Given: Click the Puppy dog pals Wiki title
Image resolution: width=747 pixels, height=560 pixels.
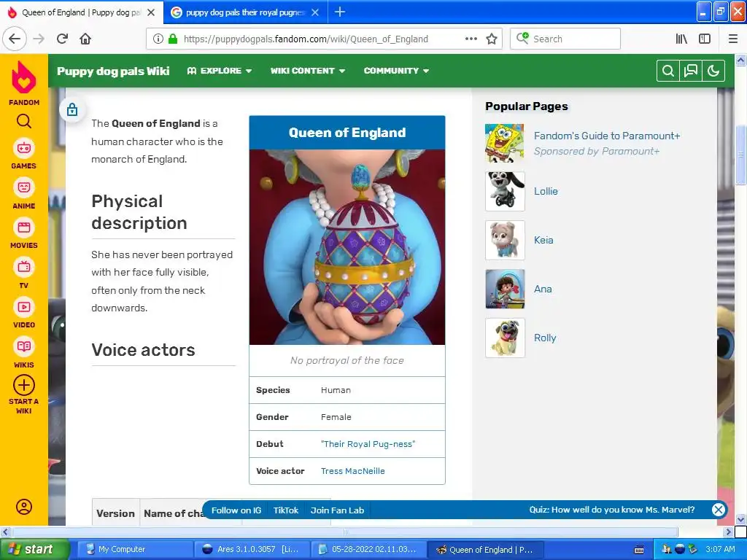Looking at the screenshot, I should (x=113, y=71).
